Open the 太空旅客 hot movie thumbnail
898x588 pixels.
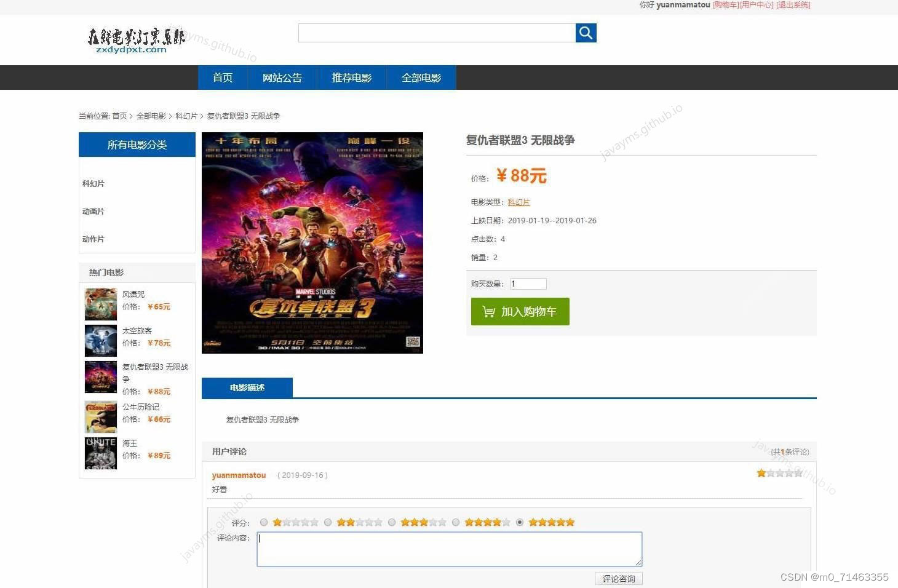pos(101,340)
